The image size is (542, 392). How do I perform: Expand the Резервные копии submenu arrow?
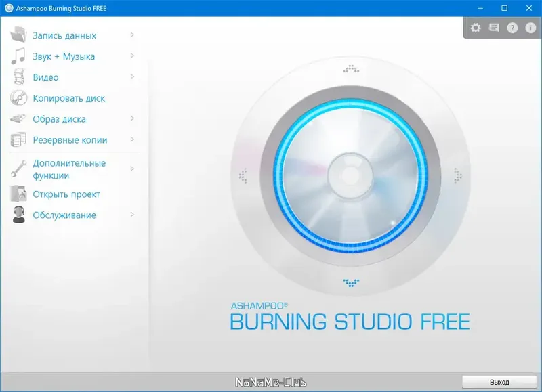coord(132,139)
